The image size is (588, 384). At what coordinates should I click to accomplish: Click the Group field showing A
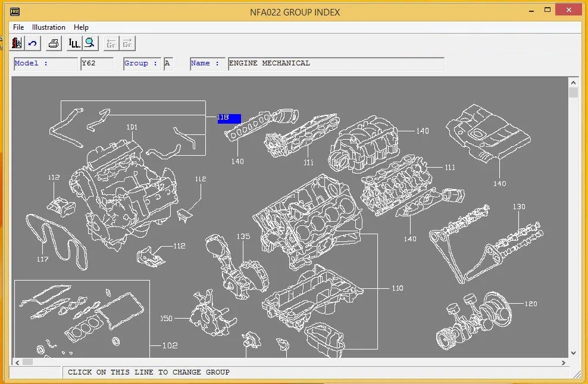(168, 64)
